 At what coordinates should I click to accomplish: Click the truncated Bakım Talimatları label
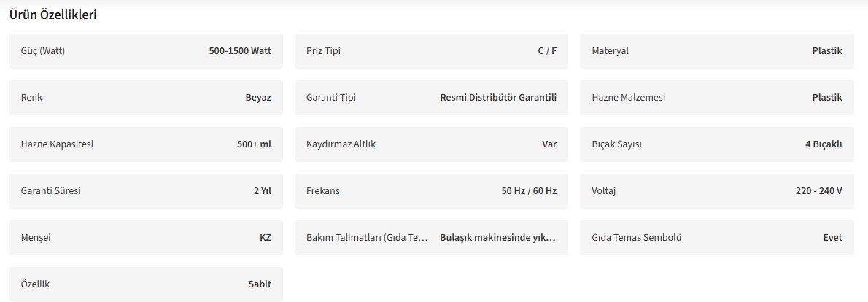coord(367,238)
